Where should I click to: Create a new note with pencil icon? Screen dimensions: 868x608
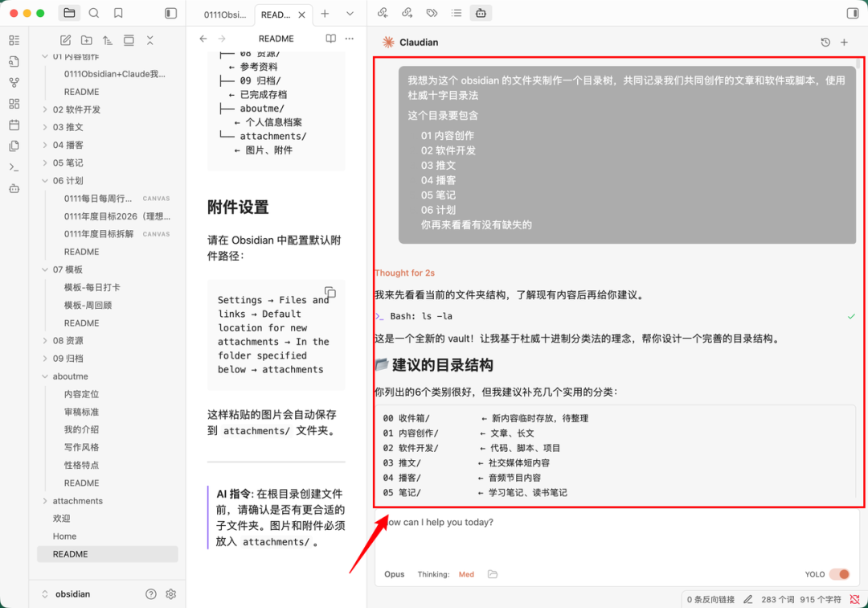(x=66, y=39)
